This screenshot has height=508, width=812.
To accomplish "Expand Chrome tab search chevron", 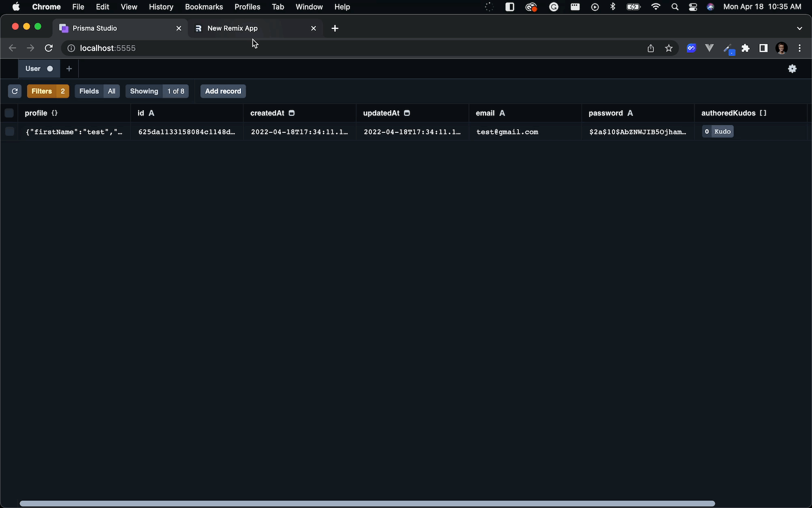I will pyautogui.click(x=799, y=28).
